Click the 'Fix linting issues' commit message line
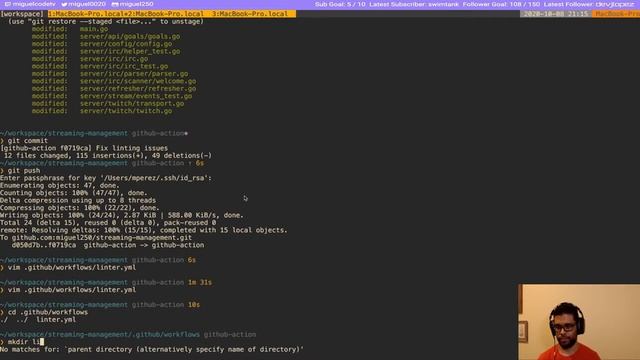640x360 pixels. (x=84, y=148)
